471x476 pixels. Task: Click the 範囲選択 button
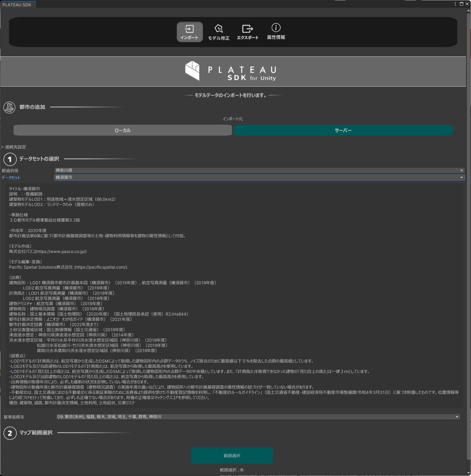(232, 455)
